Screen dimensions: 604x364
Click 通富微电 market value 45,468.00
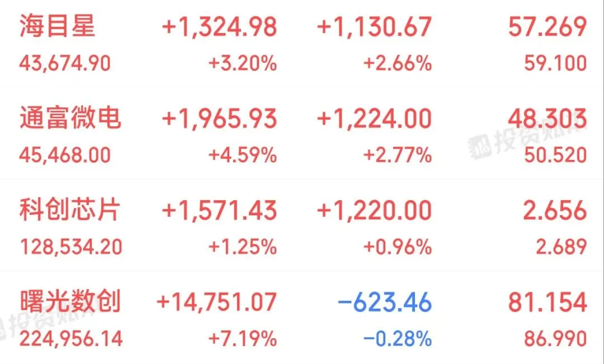pos(65,155)
